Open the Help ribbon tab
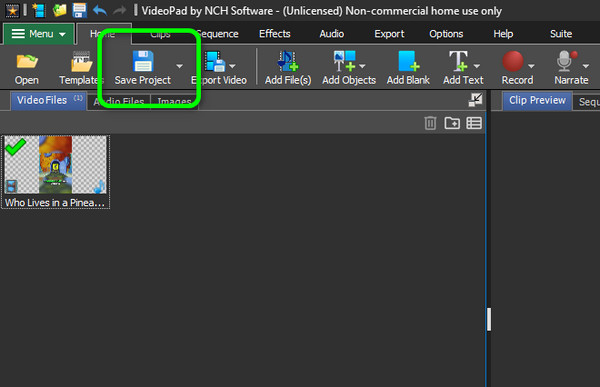600x387 pixels. [503, 34]
